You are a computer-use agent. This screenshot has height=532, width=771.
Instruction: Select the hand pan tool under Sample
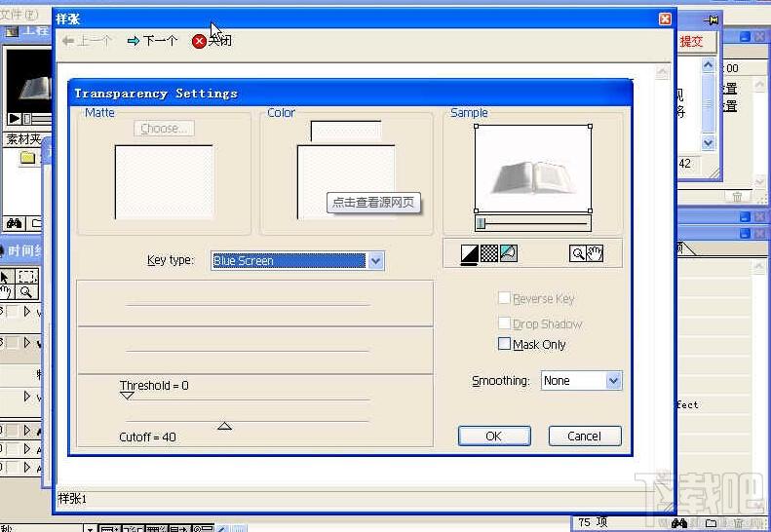(x=595, y=253)
